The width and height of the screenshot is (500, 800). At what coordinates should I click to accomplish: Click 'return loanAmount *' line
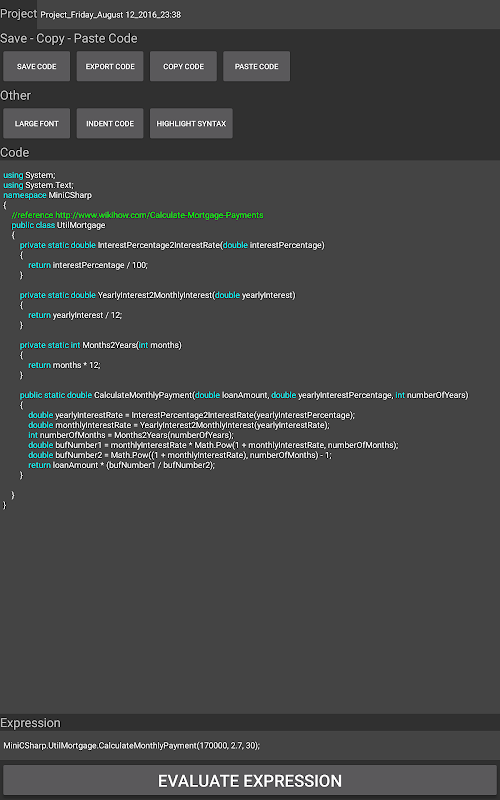(121, 465)
